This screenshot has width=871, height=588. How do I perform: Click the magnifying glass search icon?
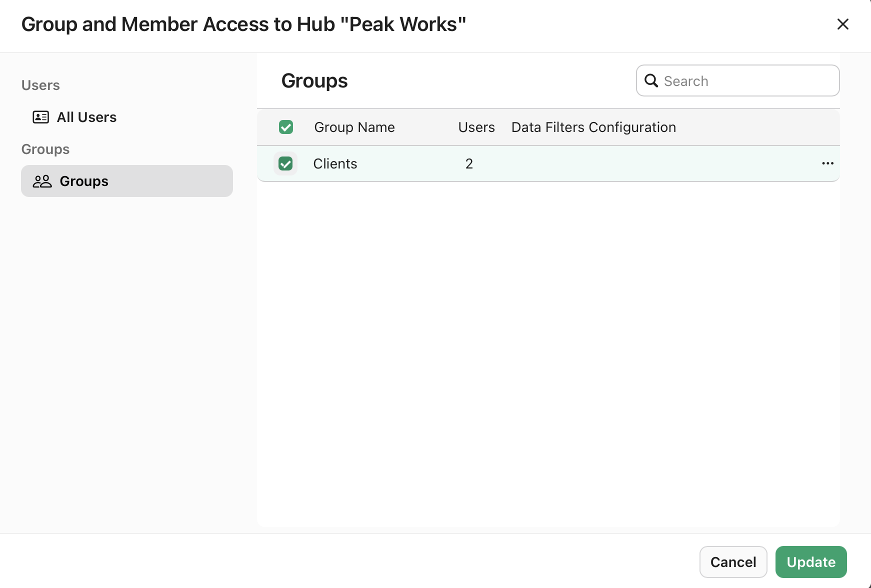point(651,80)
